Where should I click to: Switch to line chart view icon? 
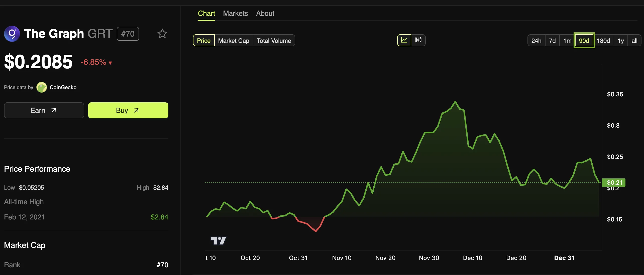tap(404, 40)
